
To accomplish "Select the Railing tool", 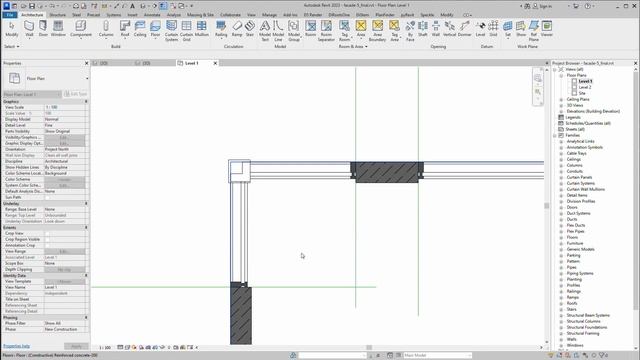I will click(221, 29).
